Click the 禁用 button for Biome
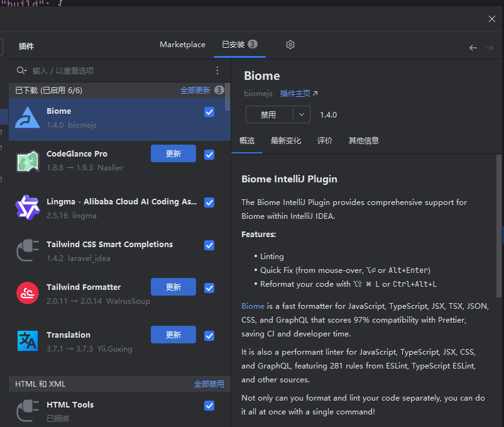The height and width of the screenshot is (427, 504). coord(269,114)
